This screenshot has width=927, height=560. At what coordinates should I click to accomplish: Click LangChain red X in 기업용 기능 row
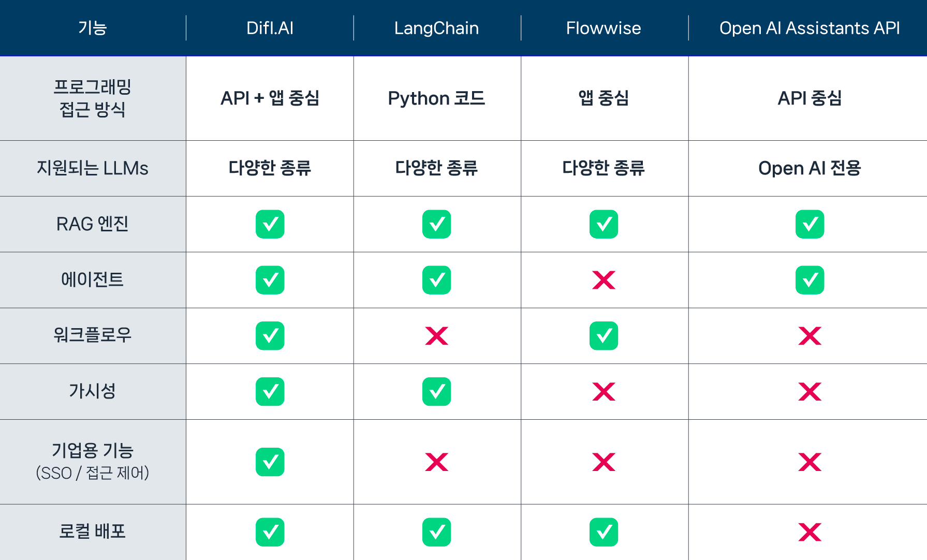tap(436, 462)
